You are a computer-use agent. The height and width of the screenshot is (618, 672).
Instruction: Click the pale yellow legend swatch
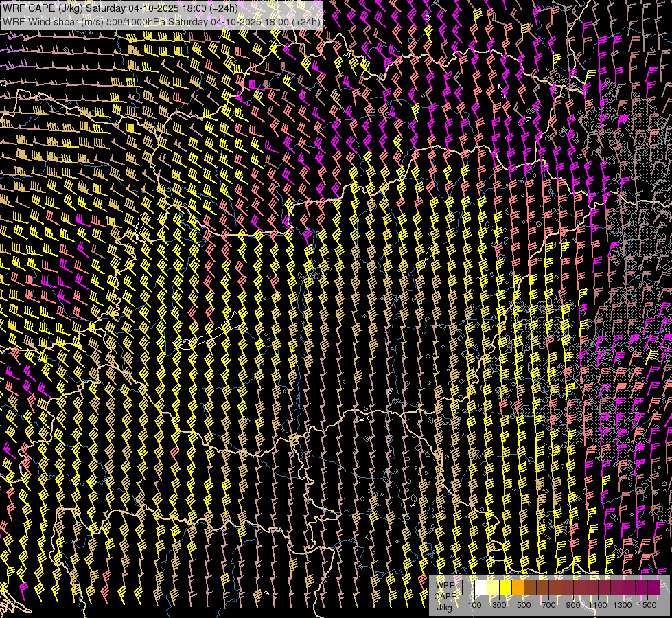click(493, 588)
